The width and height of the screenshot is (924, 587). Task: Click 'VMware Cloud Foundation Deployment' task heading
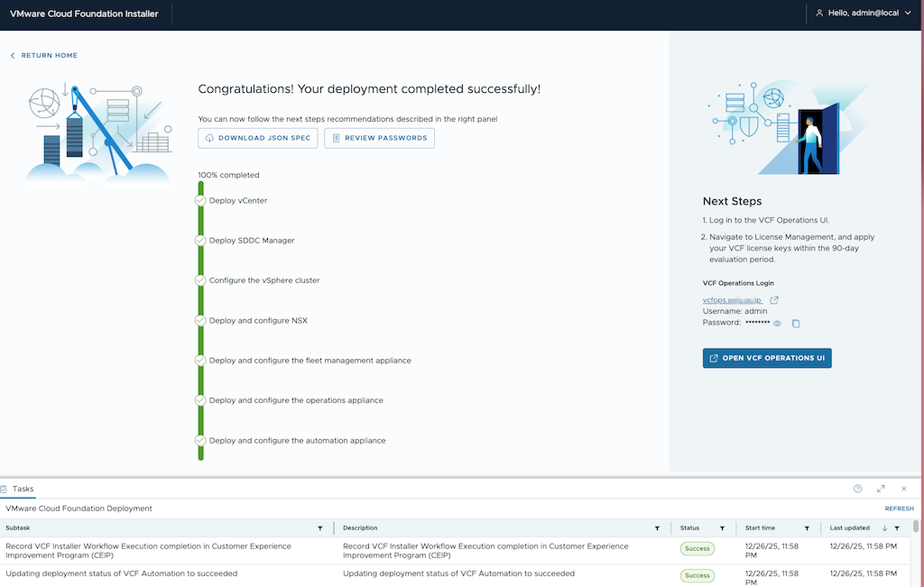[x=79, y=509]
